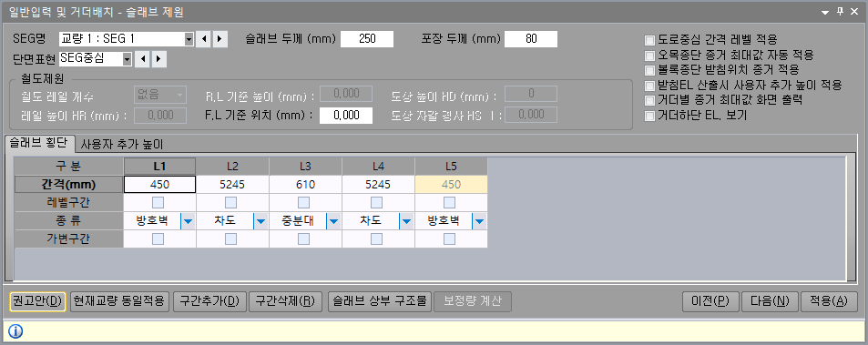Click 슬래브 두께 field showing 250
The image size is (868, 345).
point(367,39)
